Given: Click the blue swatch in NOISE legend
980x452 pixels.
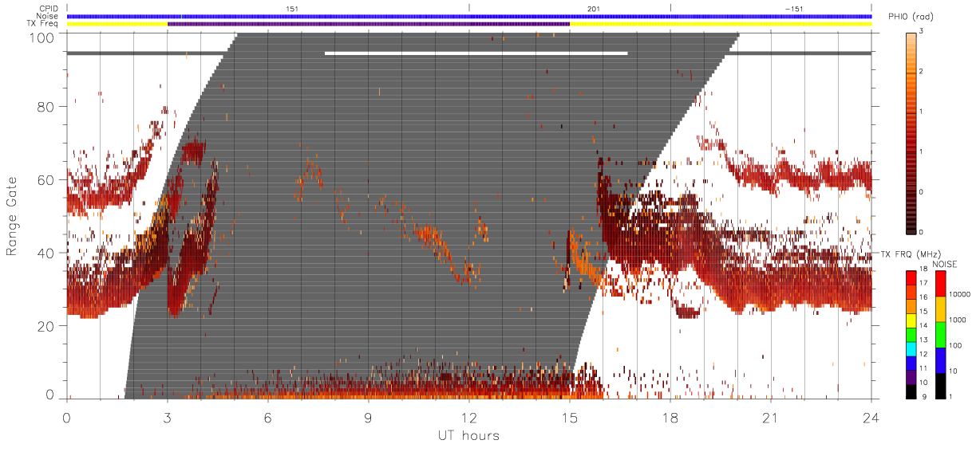Looking at the screenshot, I should 940,360.
